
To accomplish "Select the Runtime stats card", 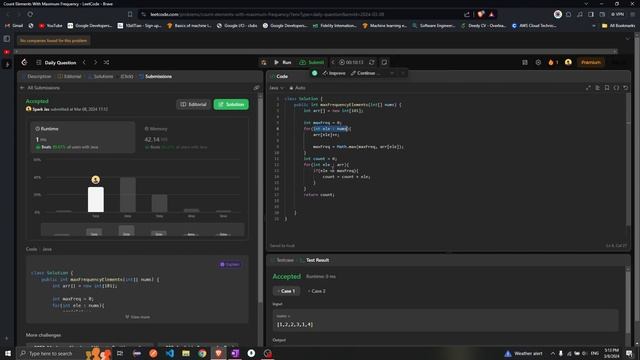I will (83, 137).
